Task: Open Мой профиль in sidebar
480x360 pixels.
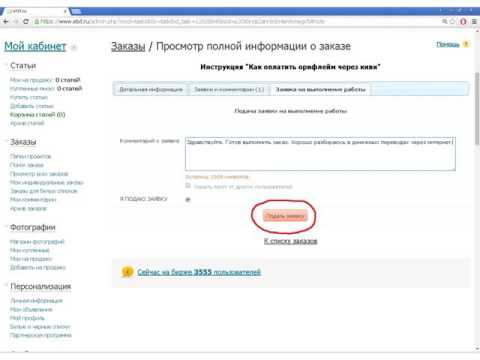Action: [27, 318]
